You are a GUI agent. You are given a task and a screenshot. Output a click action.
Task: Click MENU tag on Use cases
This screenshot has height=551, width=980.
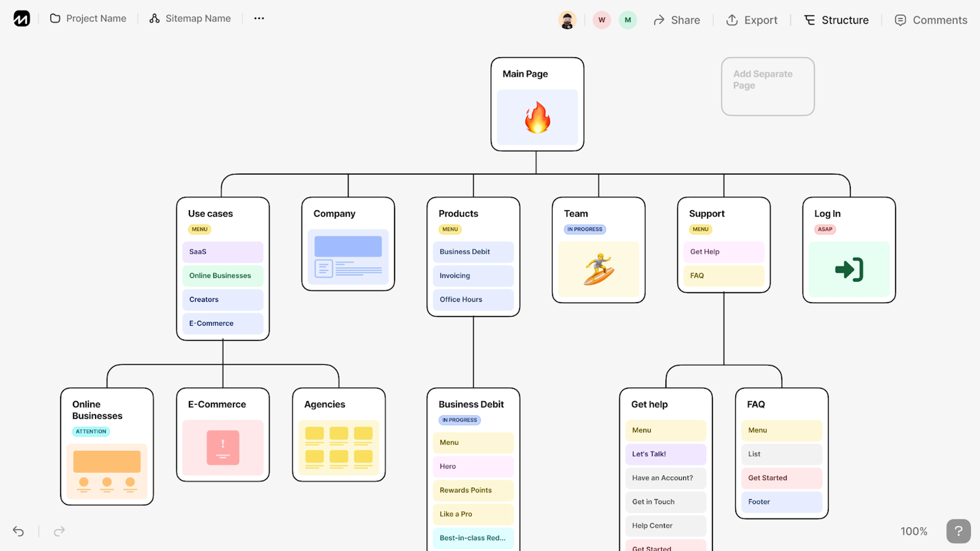199,229
